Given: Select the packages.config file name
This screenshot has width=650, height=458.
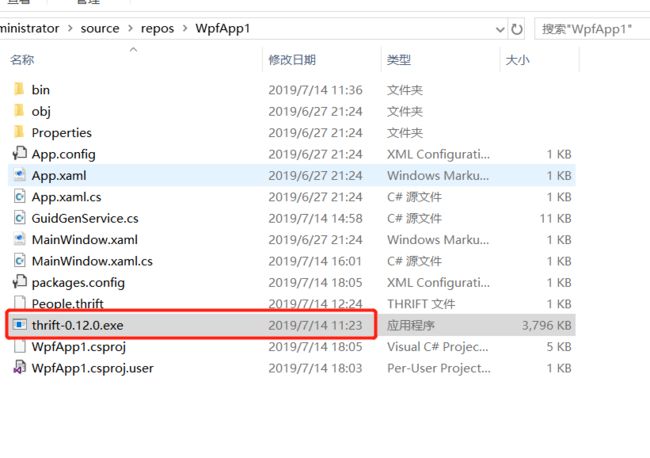Looking at the screenshot, I should coord(78,283).
